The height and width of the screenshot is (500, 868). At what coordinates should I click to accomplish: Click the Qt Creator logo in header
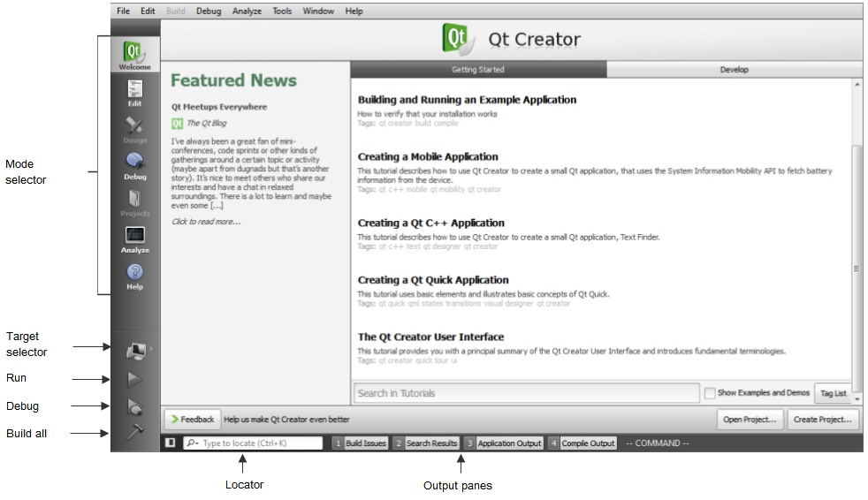[458, 39]
